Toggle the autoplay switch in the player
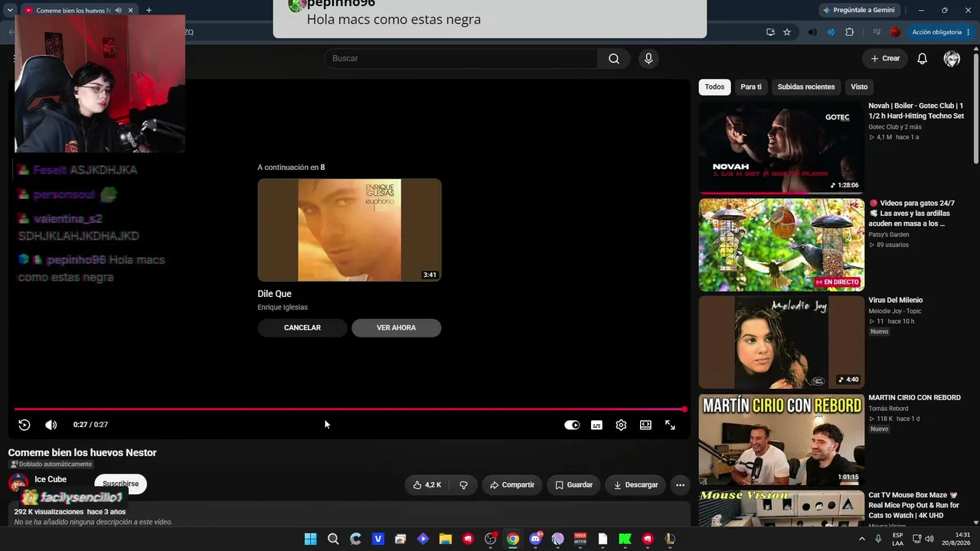The image size is (980, 551). click(572, 425)
